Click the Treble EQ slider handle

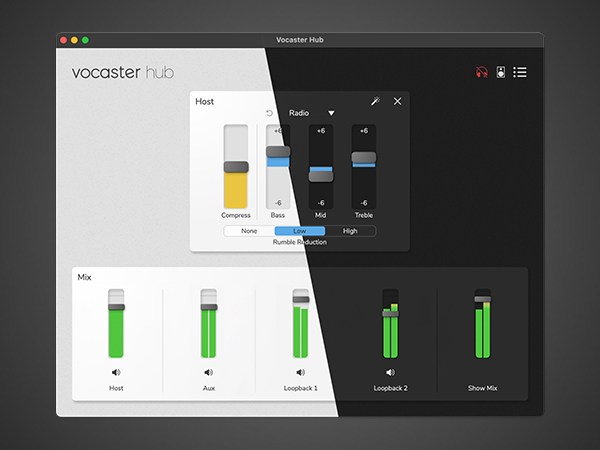[364, 157]
